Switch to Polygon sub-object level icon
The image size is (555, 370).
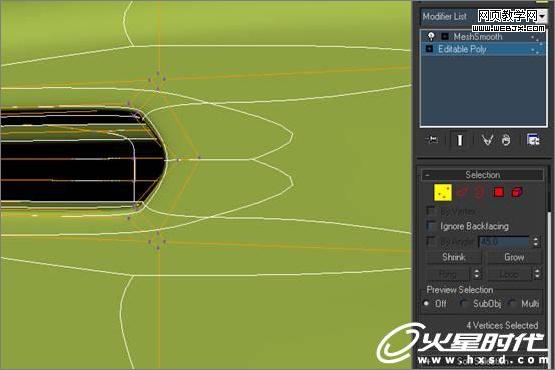[x=499, y=192]
